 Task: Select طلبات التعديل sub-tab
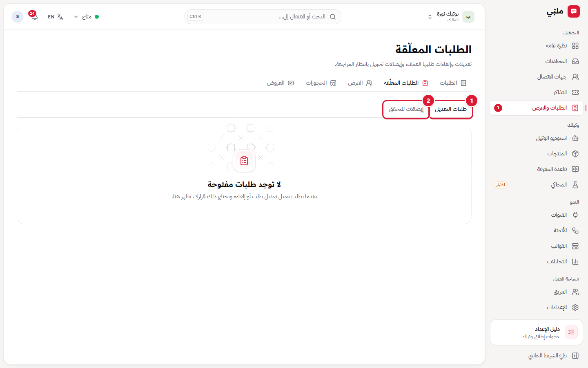click(x=451, y=109)
